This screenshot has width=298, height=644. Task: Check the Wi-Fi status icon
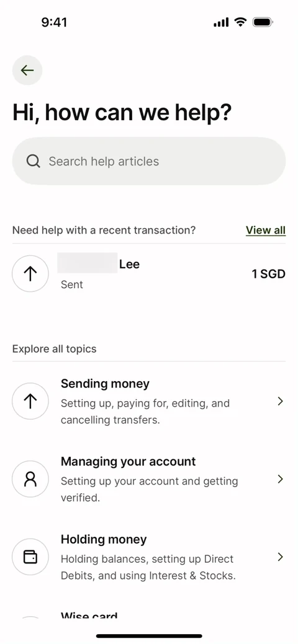240,22
